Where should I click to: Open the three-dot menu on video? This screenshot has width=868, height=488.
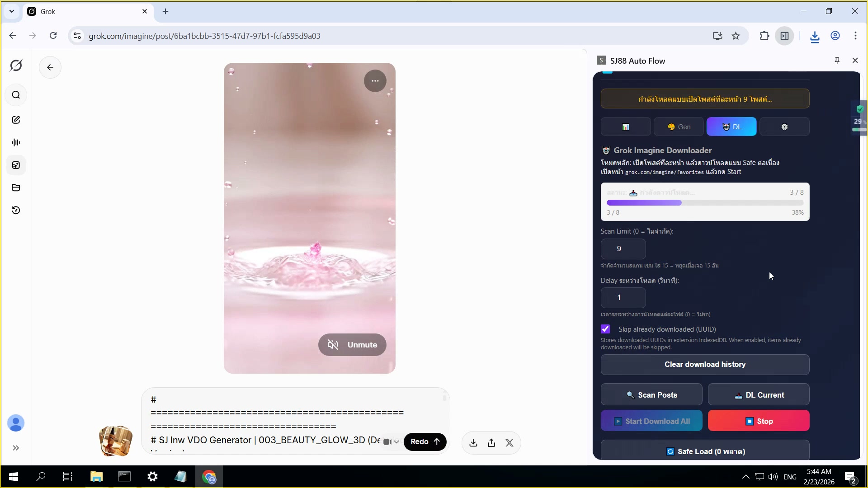pos(375,81)
